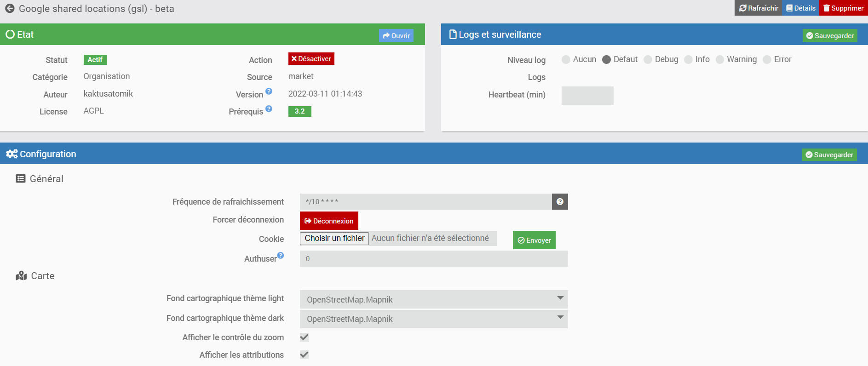Click the Logs et surveillance panel title
The height and width of the screenshot is (366, 868).
tap(500, 34)
